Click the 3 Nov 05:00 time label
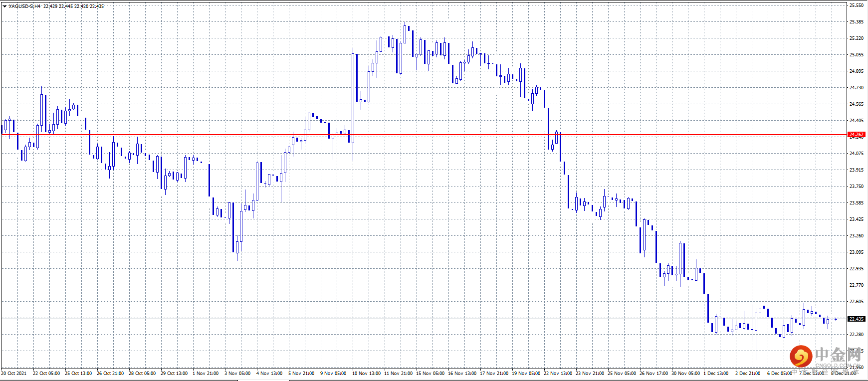868x381 pixels. click(x=237, y=374)
